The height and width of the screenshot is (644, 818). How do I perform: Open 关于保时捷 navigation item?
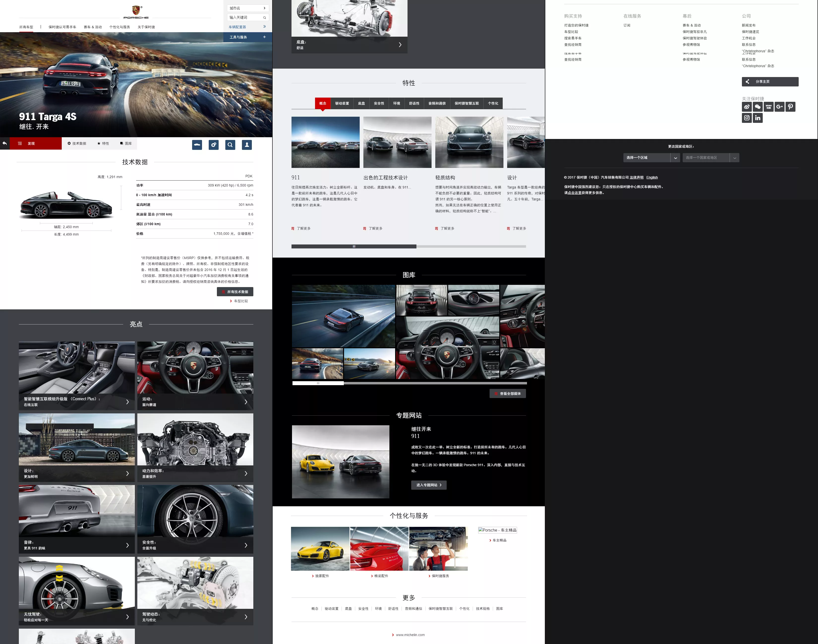146,27
